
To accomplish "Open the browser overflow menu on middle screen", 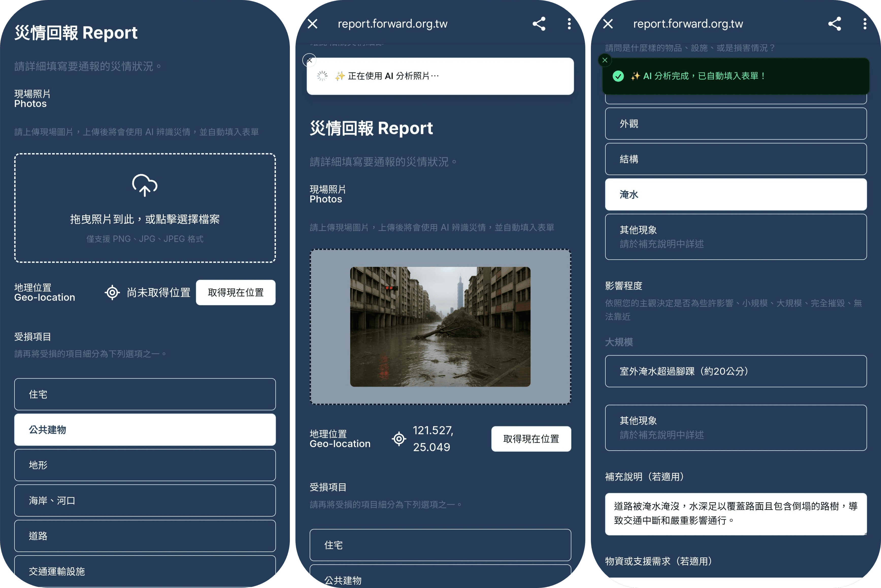I will [x=569, y=24].
